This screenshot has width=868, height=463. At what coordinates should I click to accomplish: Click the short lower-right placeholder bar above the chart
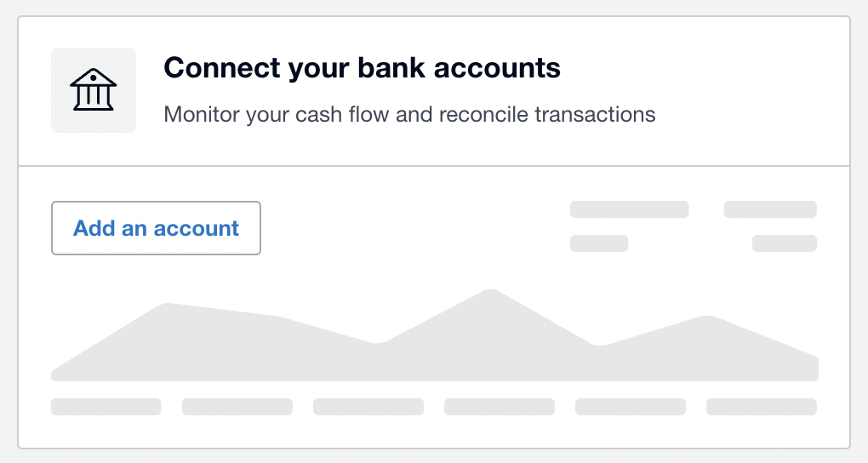pos(785,243)
